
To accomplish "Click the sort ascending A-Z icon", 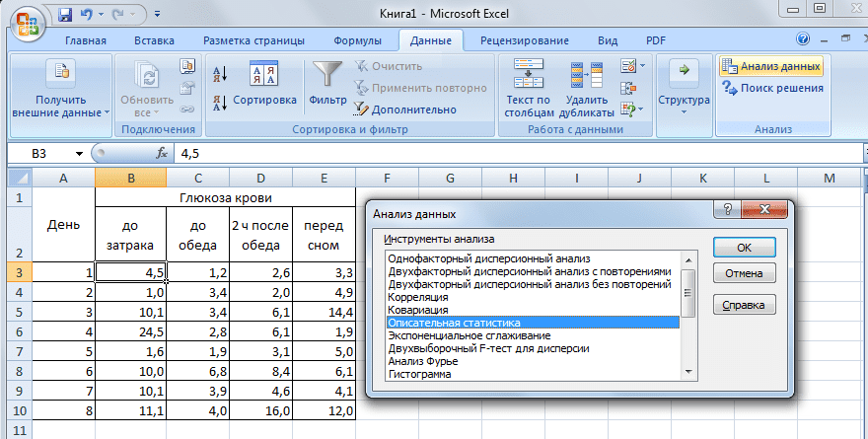I will coord(220,74).
